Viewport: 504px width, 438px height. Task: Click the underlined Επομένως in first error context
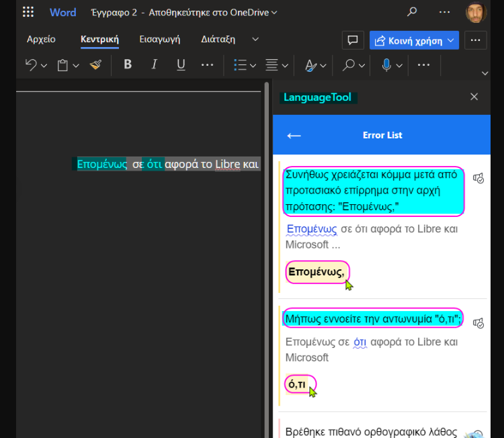(311, 229)
